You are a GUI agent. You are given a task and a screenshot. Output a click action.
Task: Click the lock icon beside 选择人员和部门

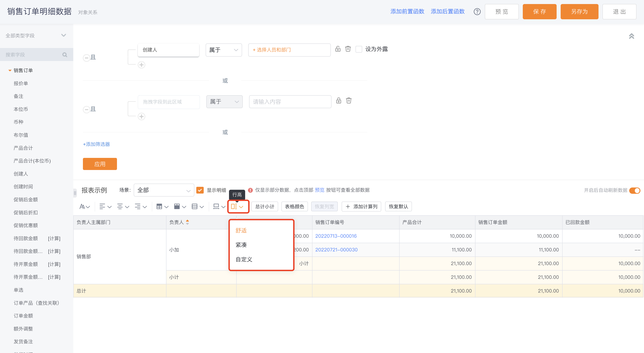338,49
